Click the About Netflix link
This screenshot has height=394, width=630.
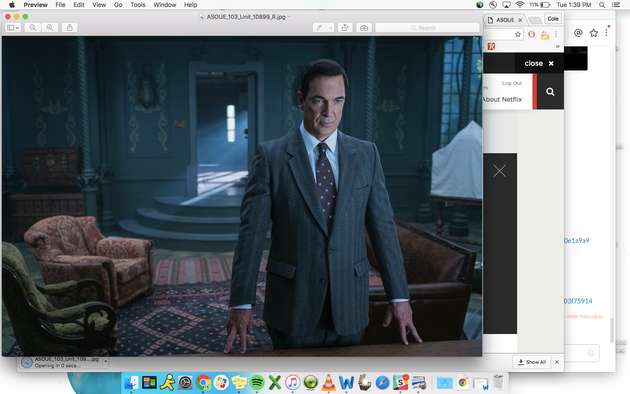(502, 99)
